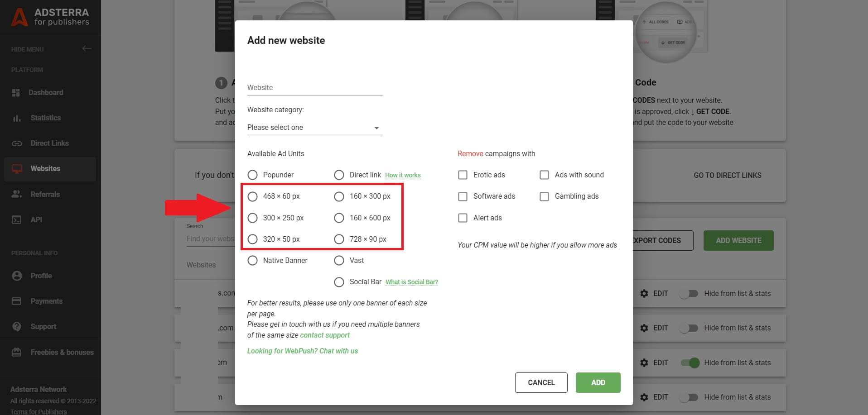Image resolution: width=868 pixels, height=415 pixels.
Task: Click the Website input field
Action: [x=314, y=88]
